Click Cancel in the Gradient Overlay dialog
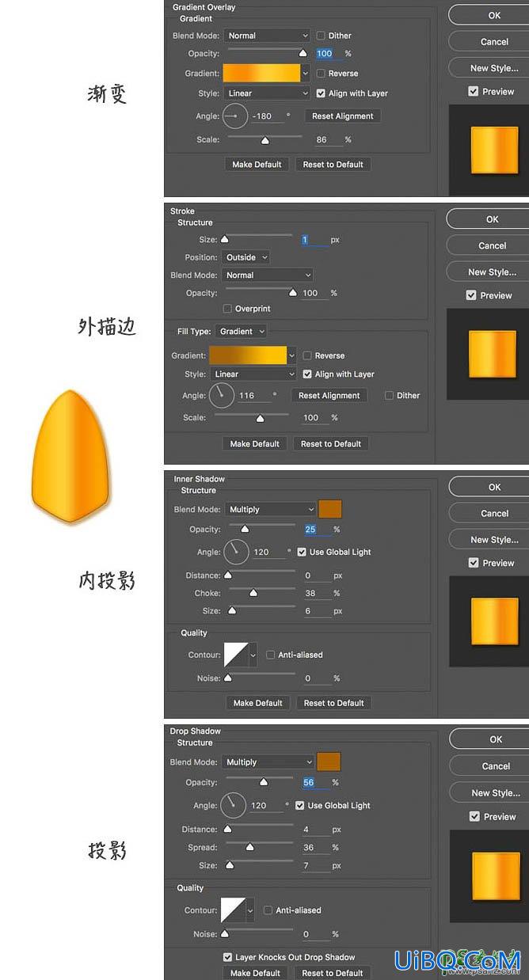Screen dimensions: 529x980 pos(494,42)
